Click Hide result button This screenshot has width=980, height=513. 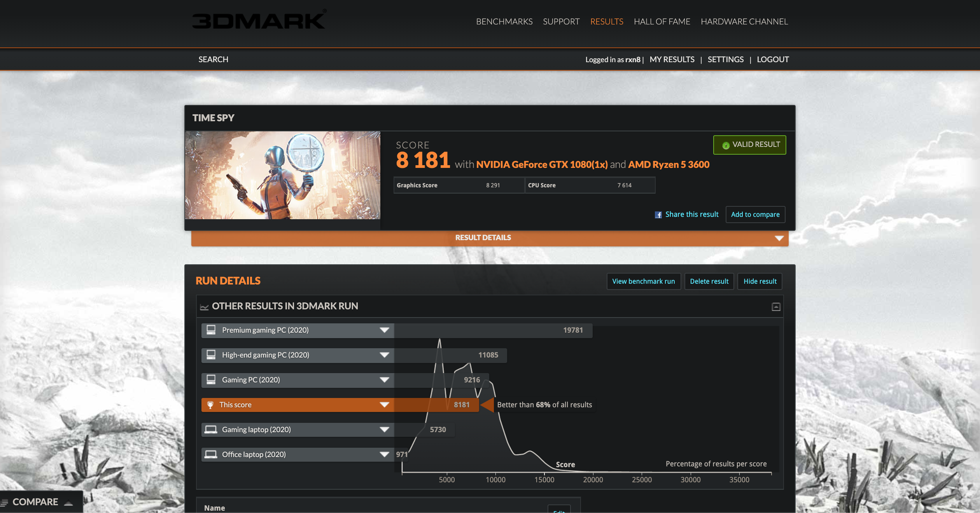pyautogui.click(x=760, y=281)
